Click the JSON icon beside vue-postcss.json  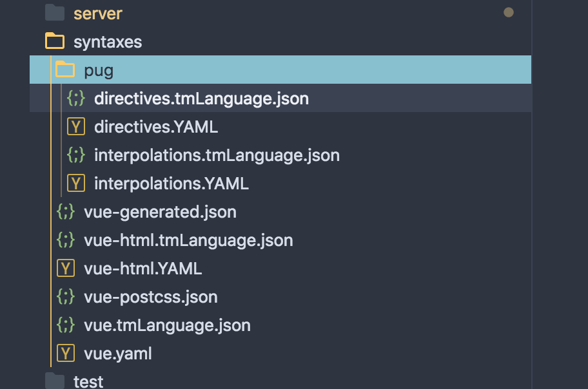[66, 297]
